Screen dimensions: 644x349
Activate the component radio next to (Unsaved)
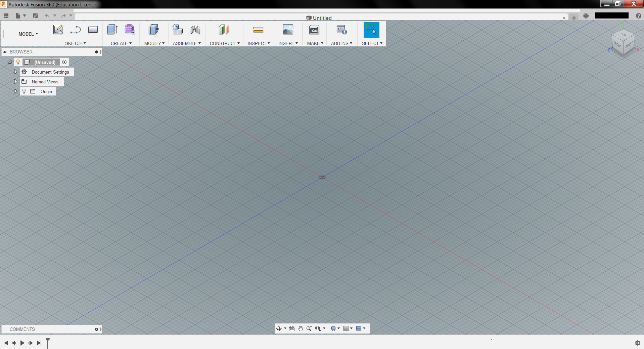[64, 62]
